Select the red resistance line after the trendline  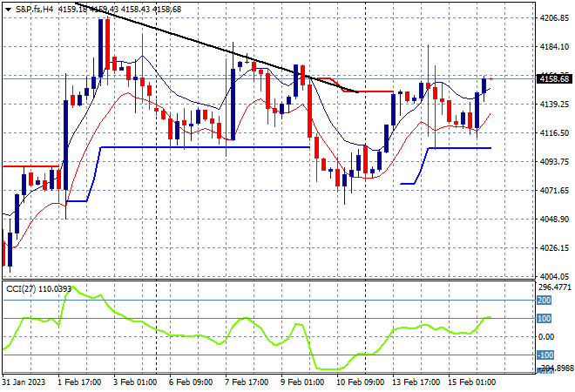370,91
